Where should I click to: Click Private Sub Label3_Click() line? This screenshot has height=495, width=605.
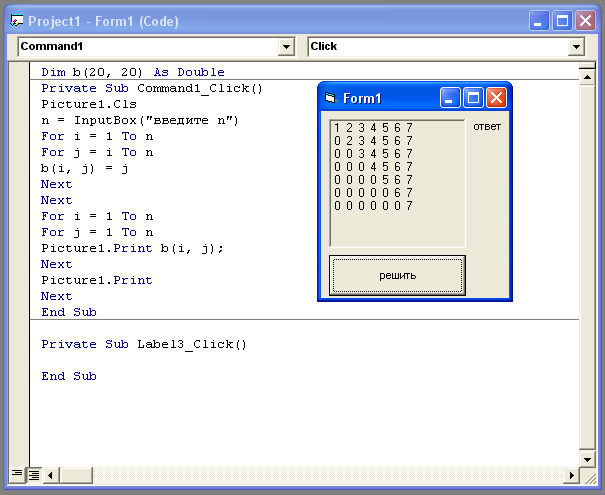(x=144, y=344)
